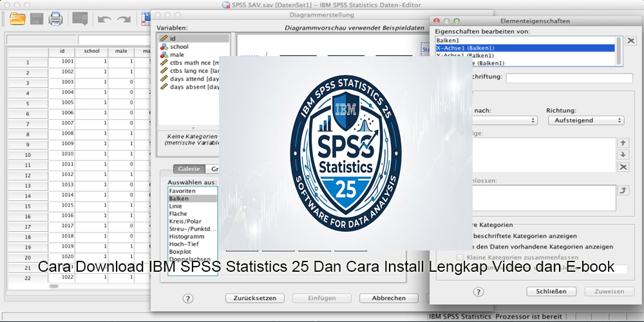Viewport: 644px width, 322px height.
Task: Click the ruler icon beside days absent
Action: point(164,87)
